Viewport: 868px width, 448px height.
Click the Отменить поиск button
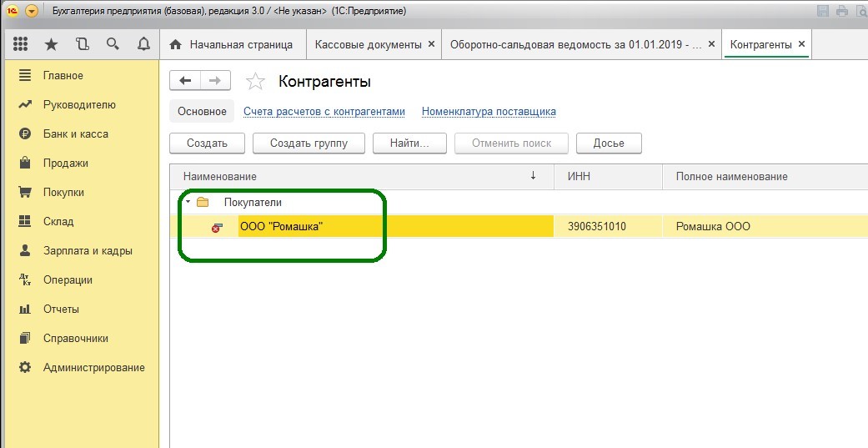[x=511, y=143]
